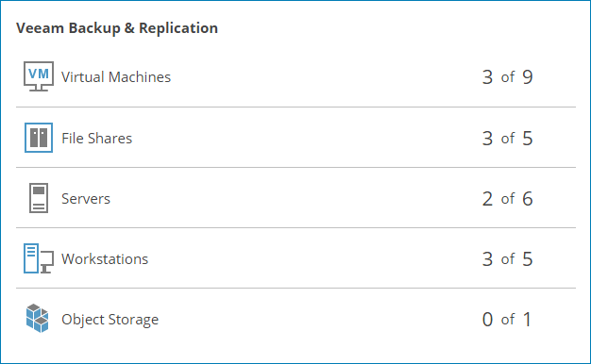Screen dimensions: 591x364
Task: Click the Servers tower icon
Action: [x=39, y=198]
